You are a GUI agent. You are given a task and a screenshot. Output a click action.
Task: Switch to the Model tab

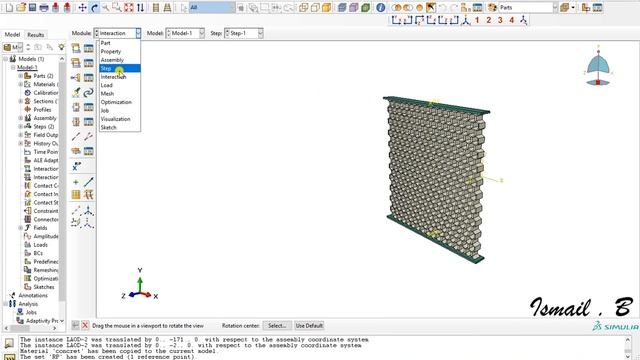tap(12, 35)
